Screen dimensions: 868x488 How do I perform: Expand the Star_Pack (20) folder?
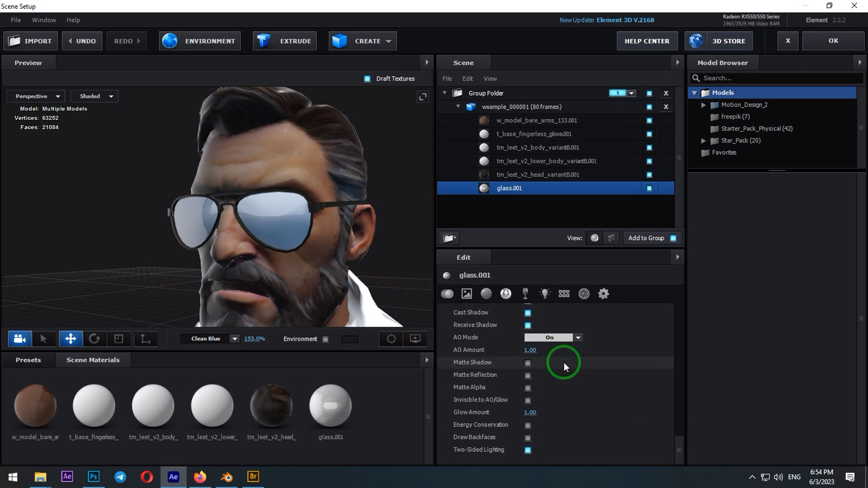703,141
